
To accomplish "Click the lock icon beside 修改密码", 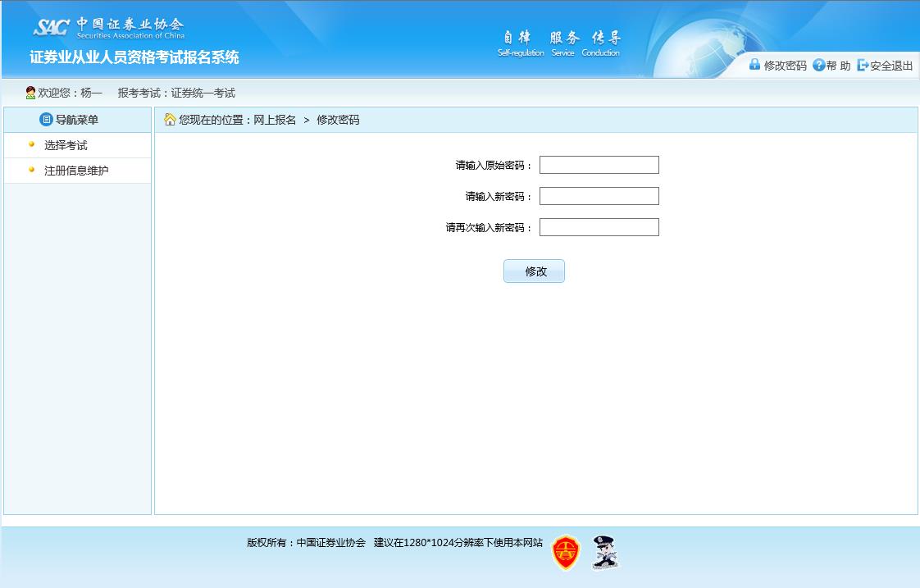I will coord(755,64).
